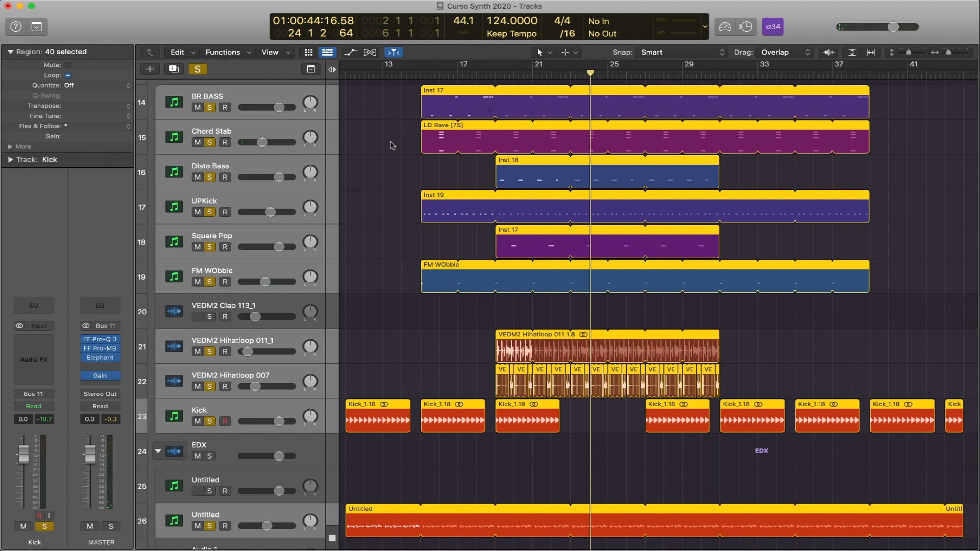The width and height of the screenshot is (980, 551).
Task: Select the VEDM2 Hihatloop 011_1.8 region
Action: click(x=607, y=346)
